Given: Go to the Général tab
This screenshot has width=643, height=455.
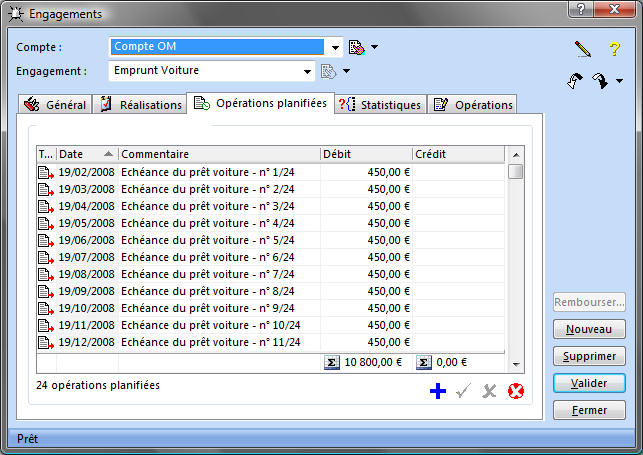Looking at the screenshot, I should coord(56,105).
